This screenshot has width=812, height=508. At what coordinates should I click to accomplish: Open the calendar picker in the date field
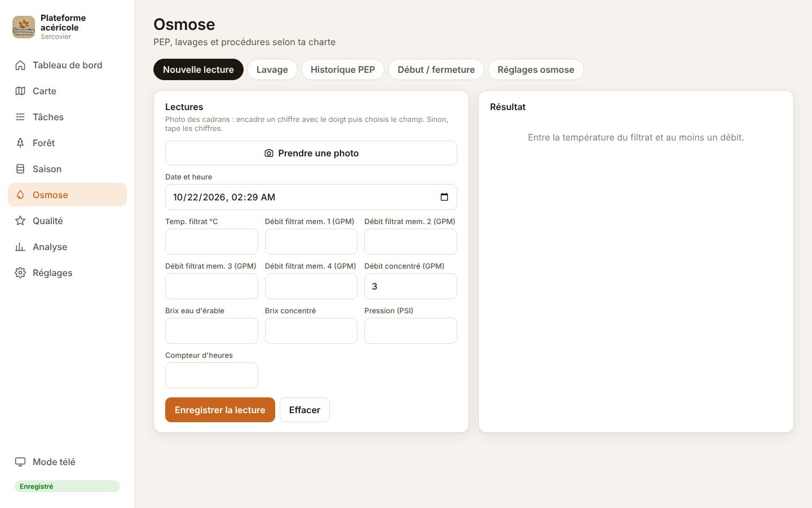point(444,197)
